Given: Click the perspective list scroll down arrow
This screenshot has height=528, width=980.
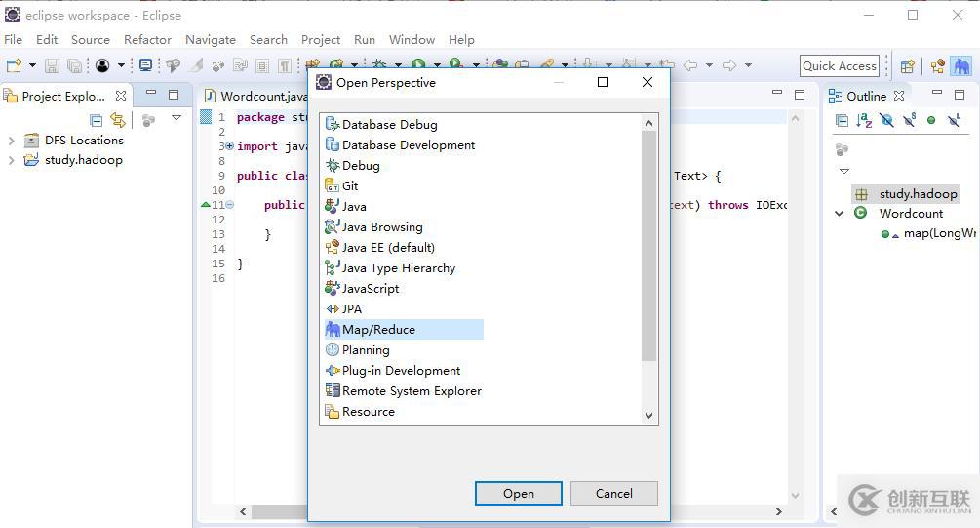Looking at the screenshot, I should click(x=648, y=416).
